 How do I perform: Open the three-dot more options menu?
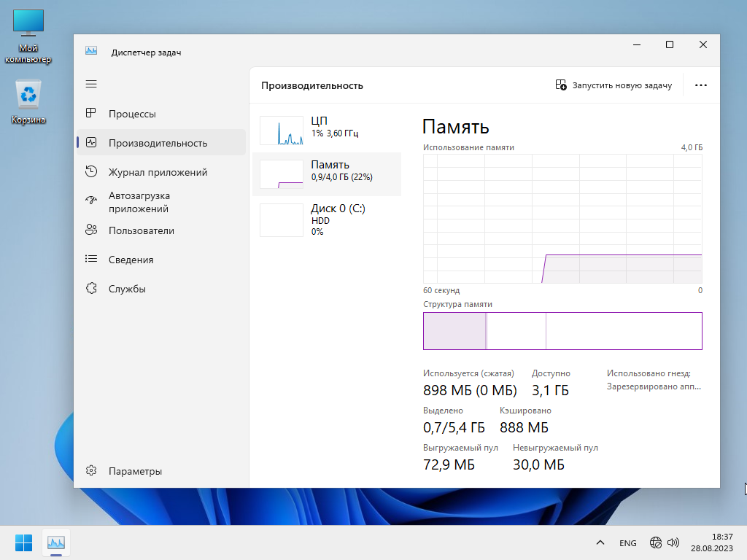point(701,85)
